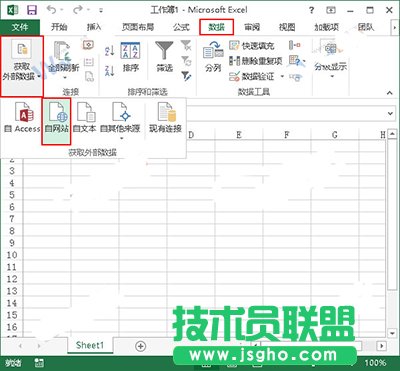Sort ascending with the A-to-Z icon
The height and width of the screenshot is (371, 400).
pyautogui.click(x=110, y=51)
